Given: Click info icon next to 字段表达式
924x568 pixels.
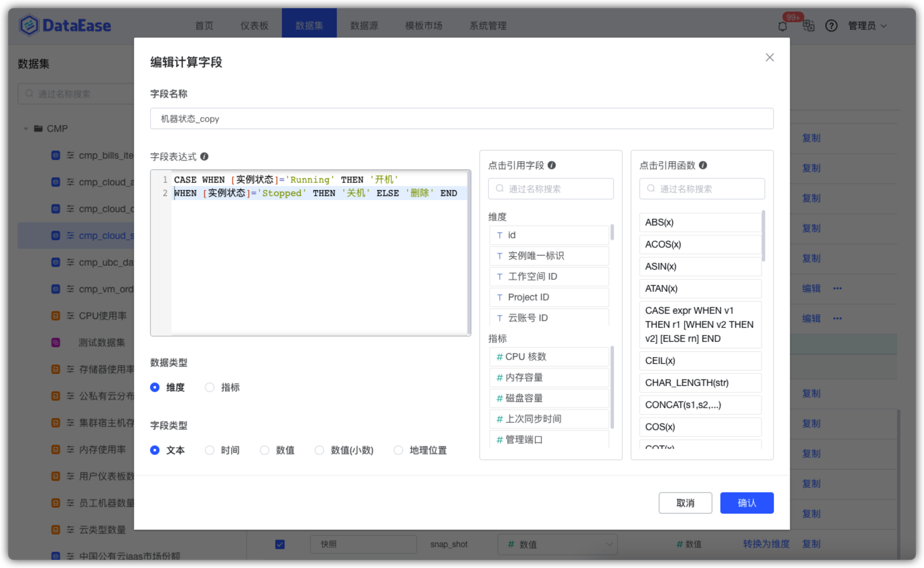Looking at the screenshot, I should (204, 157).
